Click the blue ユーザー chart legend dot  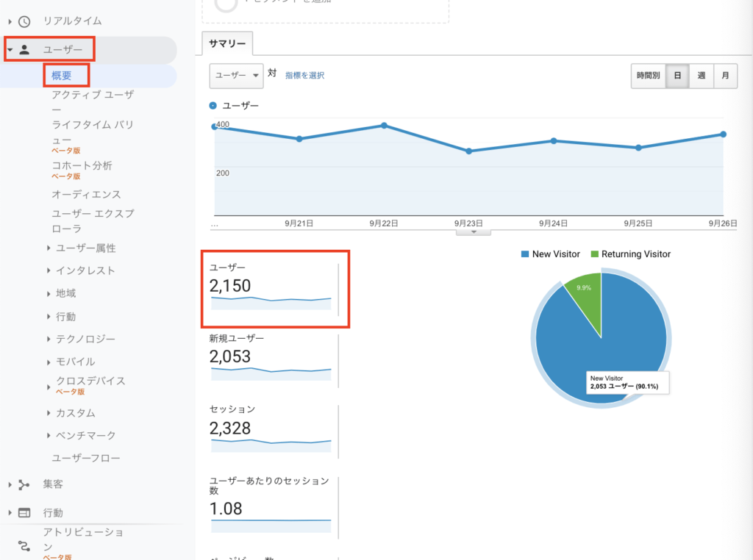pyautogui.click(x=213, y=106)
